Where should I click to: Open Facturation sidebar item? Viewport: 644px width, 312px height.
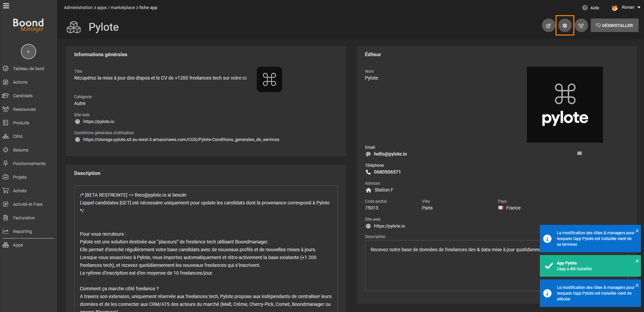point(24,218)
